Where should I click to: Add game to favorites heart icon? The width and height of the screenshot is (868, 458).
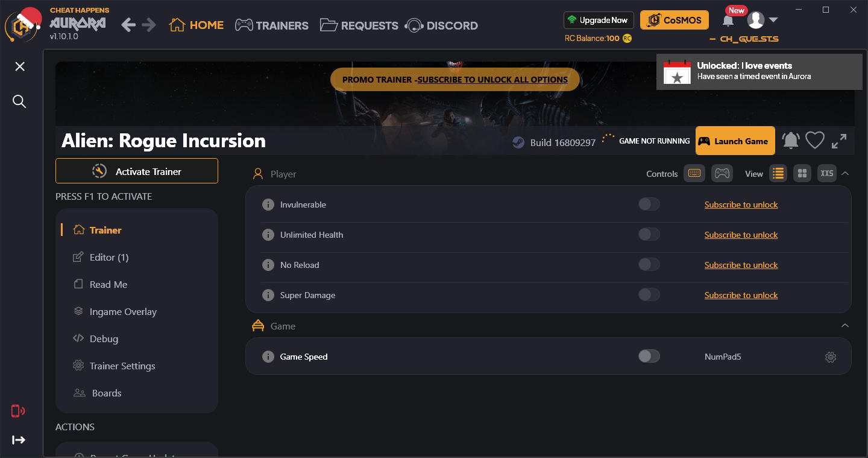pyautogui.click(x=815, y=141)
